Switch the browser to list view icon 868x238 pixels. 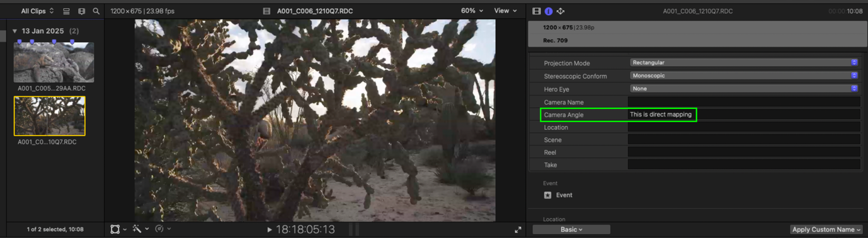[66, 11]
